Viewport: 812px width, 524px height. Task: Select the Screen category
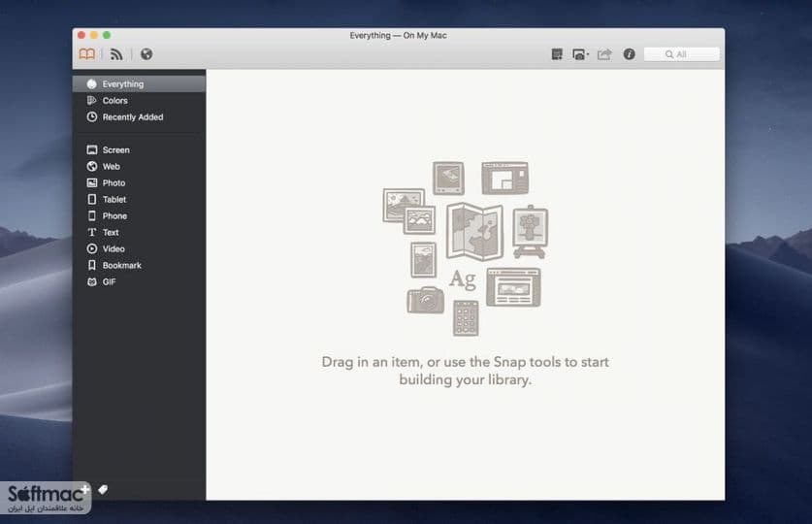point(139,149)
